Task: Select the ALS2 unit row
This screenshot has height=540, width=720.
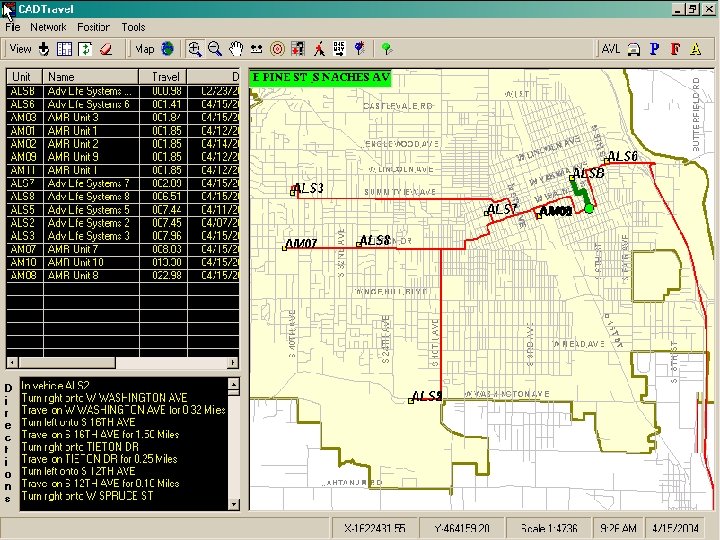Action: tap(123, 223)
